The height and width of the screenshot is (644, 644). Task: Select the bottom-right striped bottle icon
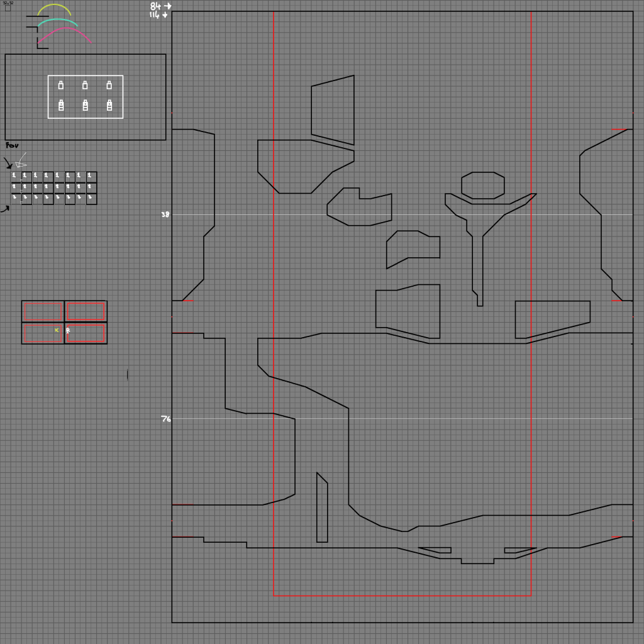pyautogui.click(x=109, y=106)
